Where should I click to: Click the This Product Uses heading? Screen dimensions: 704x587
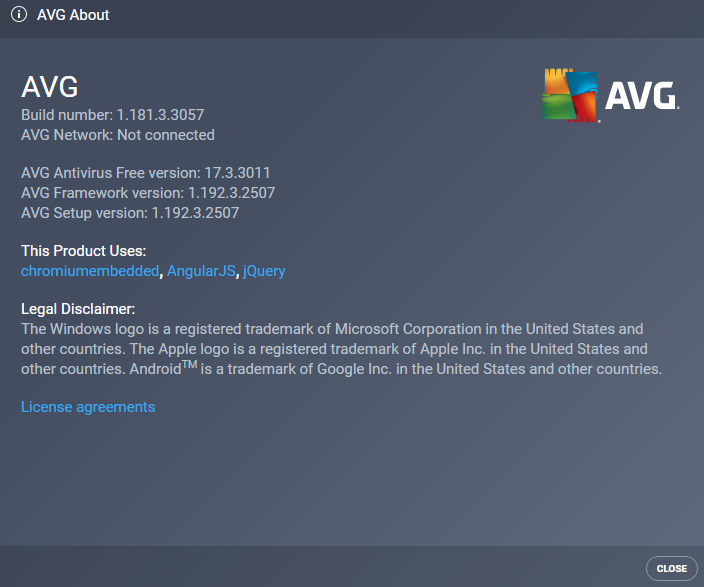pos(84,251)
